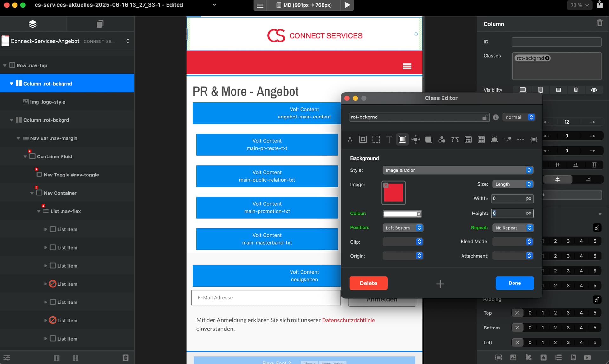Viewport: 609px width, 364px height.
Task: Toggle the eye visibility icon
Action: pyautogui.click(x=594, y=90)
